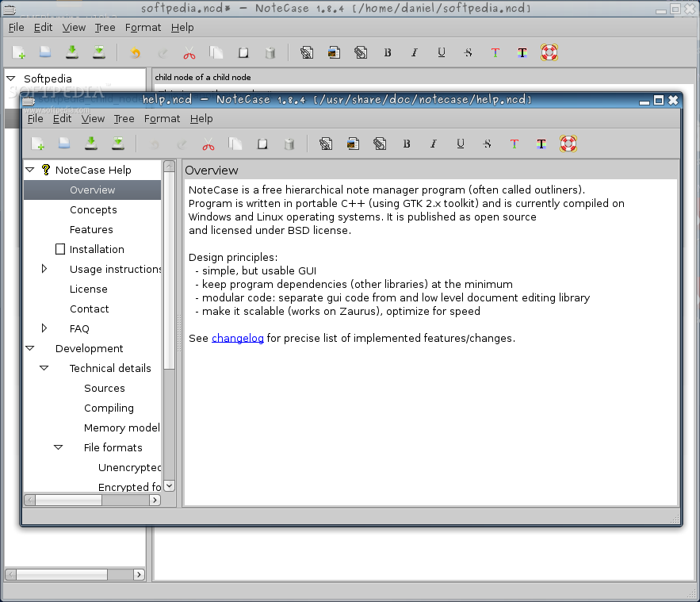700x602 pixels.
Task: Collapse the Softpedia root node
Action: [11, 79]
